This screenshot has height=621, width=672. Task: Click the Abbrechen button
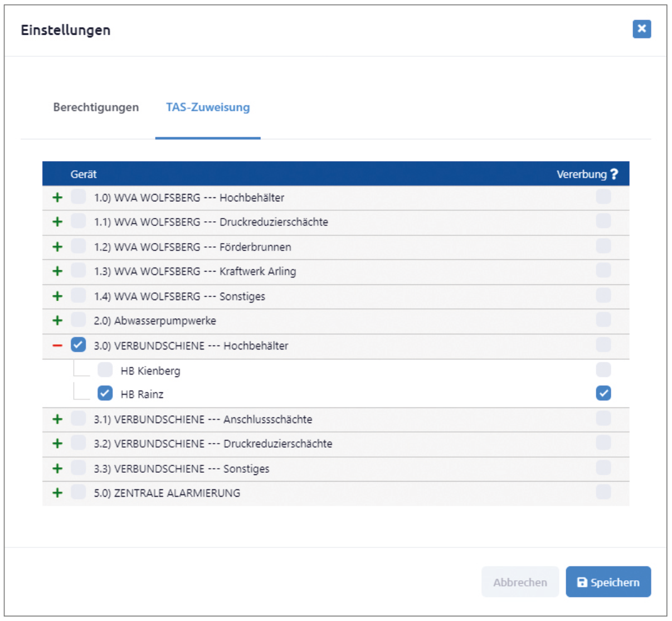point(520,582)
